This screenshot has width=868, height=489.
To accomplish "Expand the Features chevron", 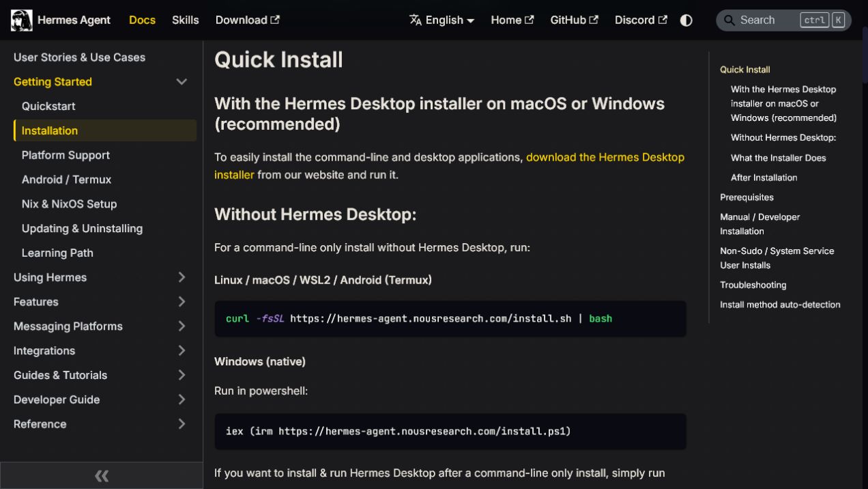I will pos(182,302).
